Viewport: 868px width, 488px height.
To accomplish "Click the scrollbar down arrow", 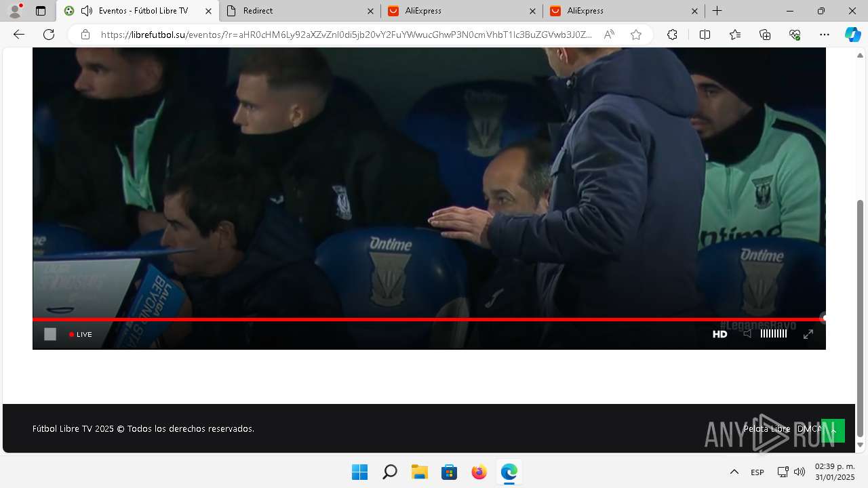I will [x=861, y=445].
